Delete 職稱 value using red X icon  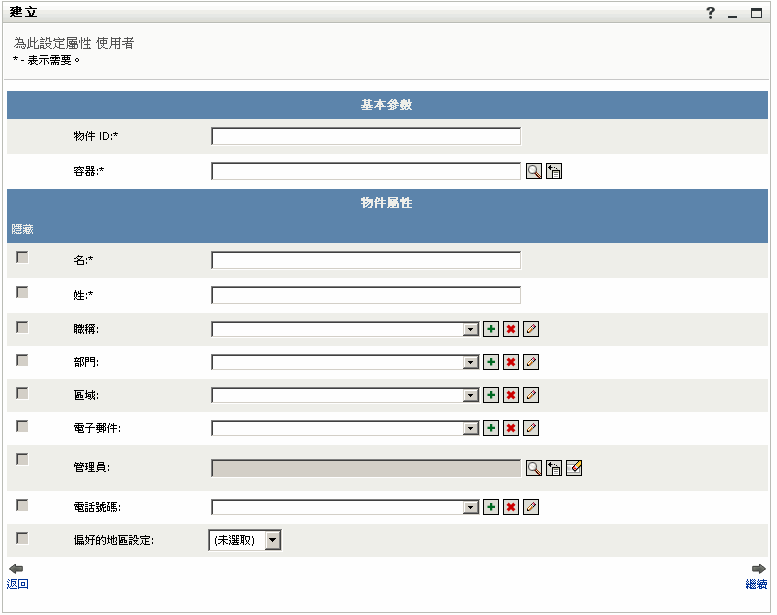(511, 329)
